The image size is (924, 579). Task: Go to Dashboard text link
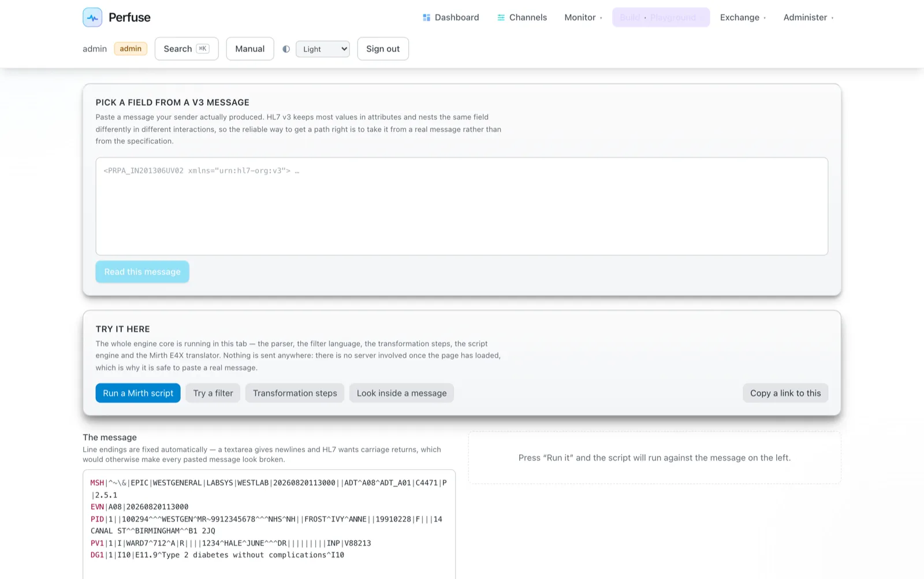(x=457, y=17)
